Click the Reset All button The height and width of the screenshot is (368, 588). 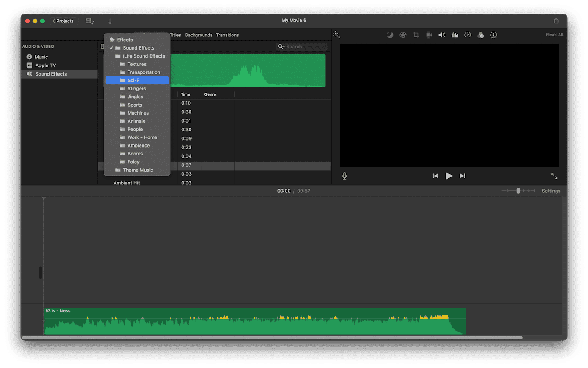point(554,34)
